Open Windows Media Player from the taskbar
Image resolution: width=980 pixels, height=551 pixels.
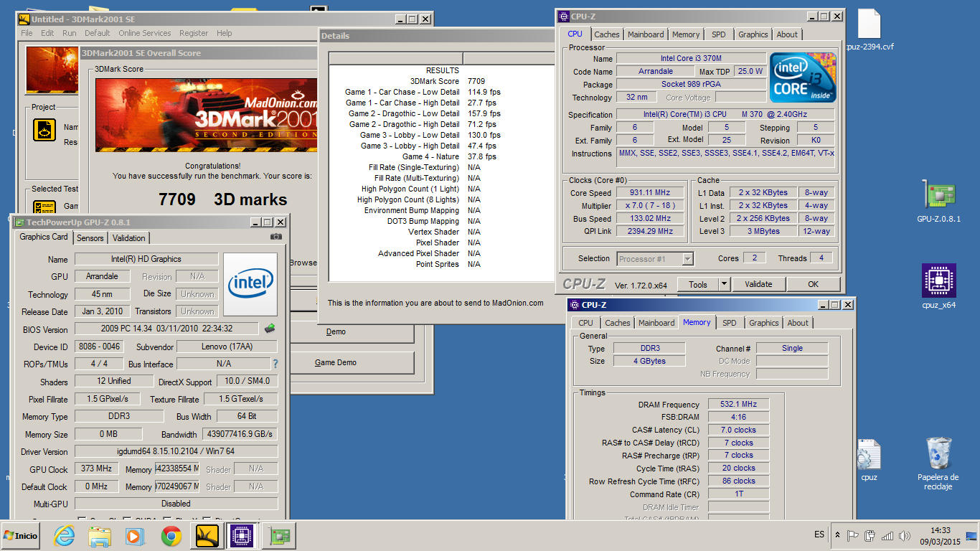[134, 536]
